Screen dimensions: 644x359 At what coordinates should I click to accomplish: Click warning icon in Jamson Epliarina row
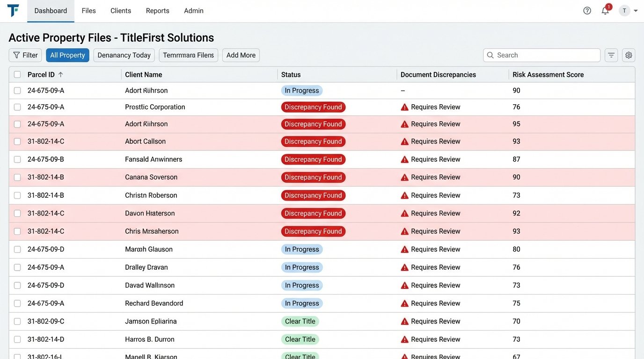tap(405, 322)
